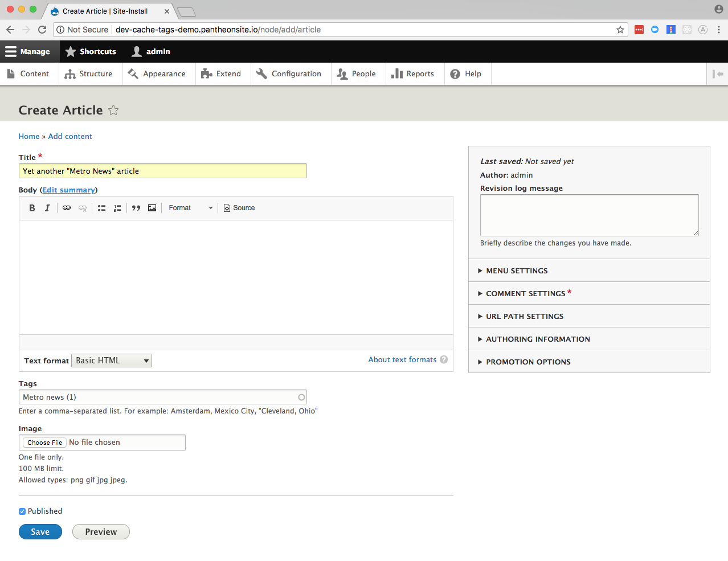Open the image insert tool in CKEditor
Image resolution: width=728 pixels, height=561 pixels.
(152, 207)
